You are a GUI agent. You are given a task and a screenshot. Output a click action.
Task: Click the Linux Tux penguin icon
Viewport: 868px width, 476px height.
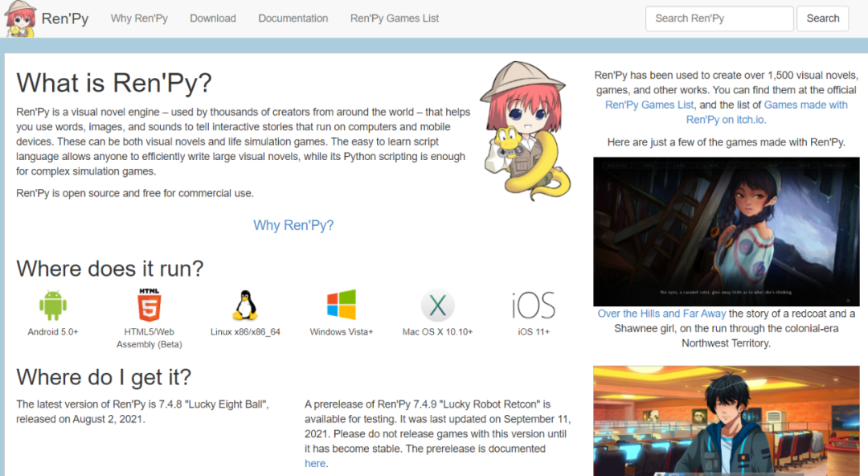(x=244, y=306)
